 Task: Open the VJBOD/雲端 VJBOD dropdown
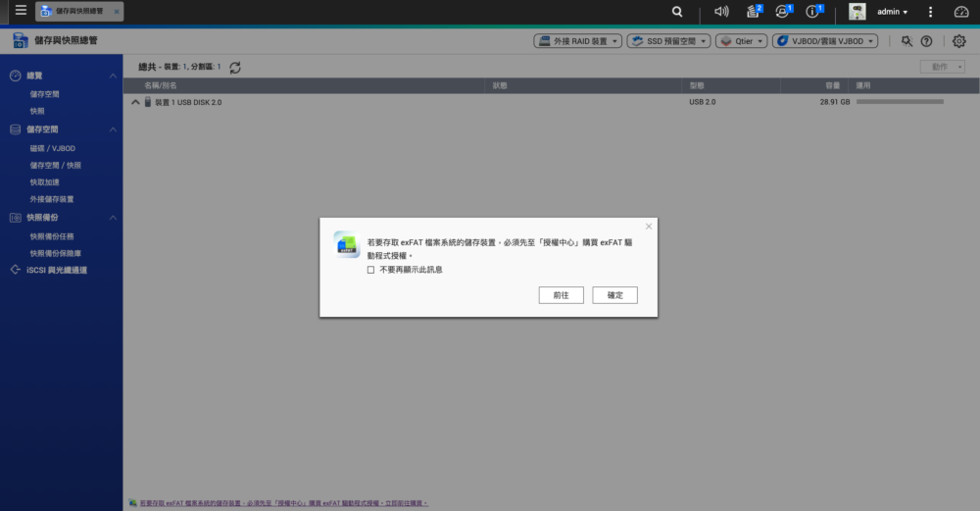[x=825, y=41]
